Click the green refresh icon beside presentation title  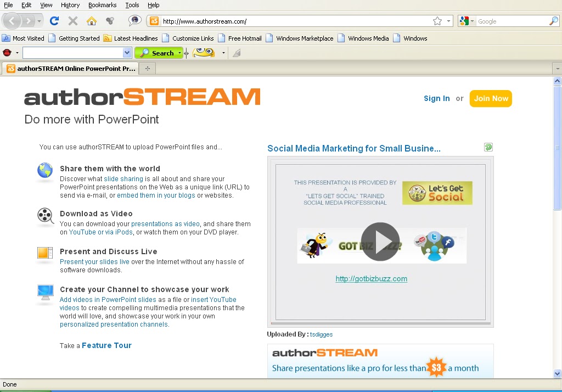pos(488,147)
